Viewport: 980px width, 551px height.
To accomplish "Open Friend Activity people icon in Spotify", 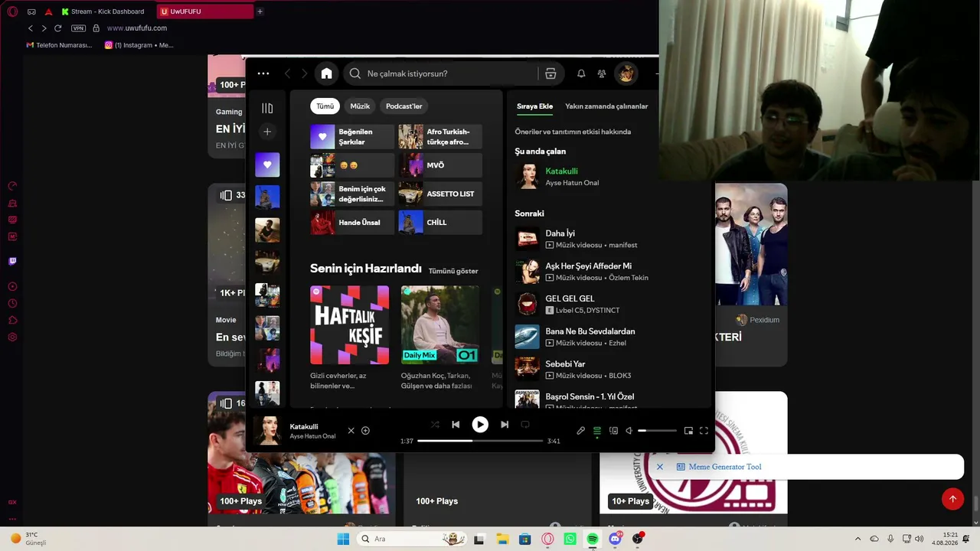I will 602,73.
